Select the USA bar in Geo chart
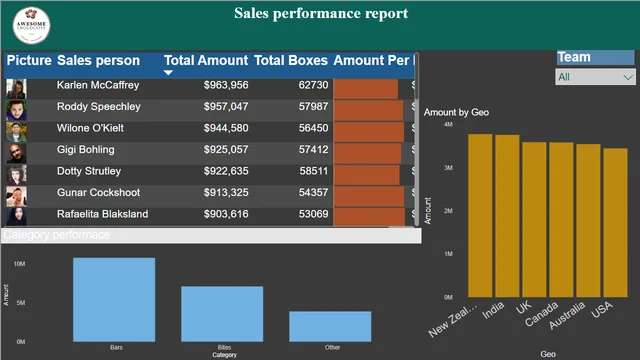This screenshot has width=640, height=360. (x=616, y=223)
